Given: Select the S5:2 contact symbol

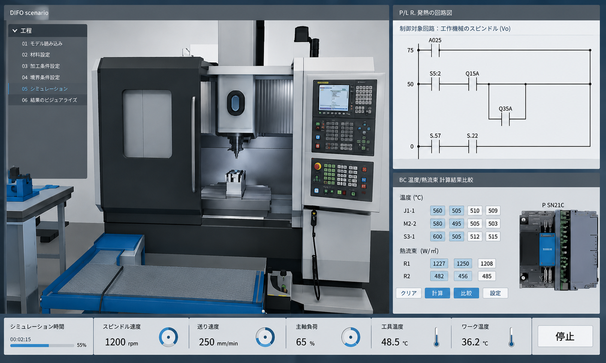Looking at the screenshot, I should (435, 84).
